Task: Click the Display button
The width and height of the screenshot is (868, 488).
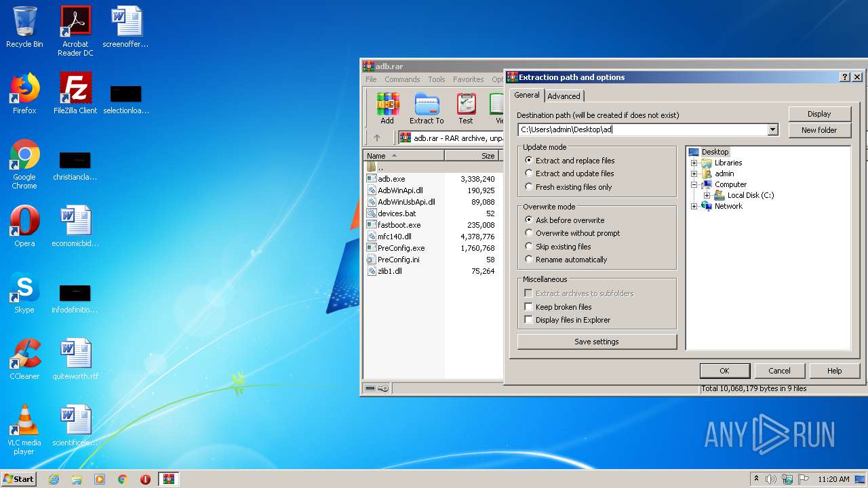Action: coord(819,114)
